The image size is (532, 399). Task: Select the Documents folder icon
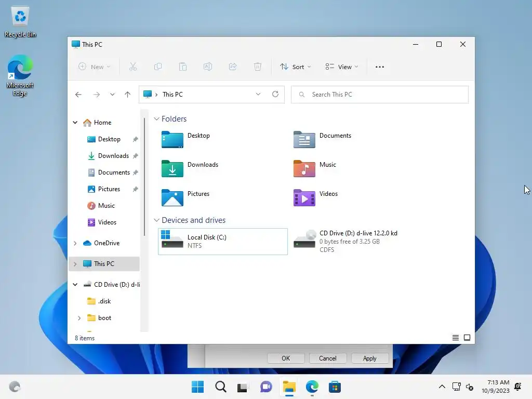tap(304, 139)
